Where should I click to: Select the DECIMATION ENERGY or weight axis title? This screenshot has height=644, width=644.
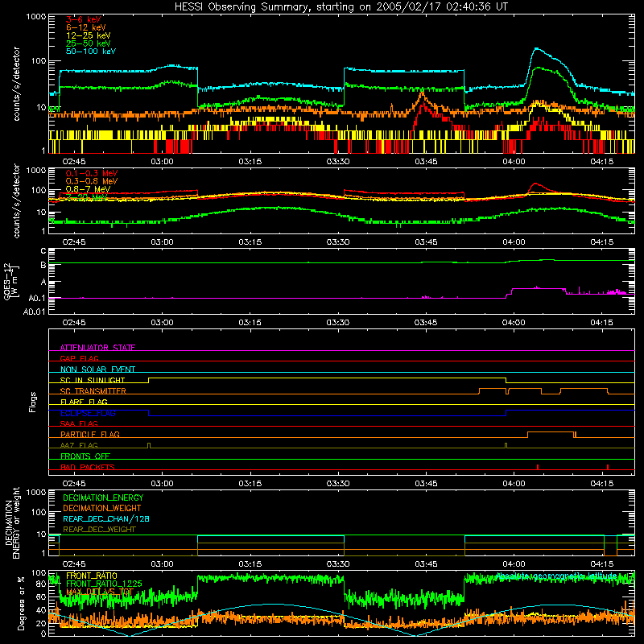click(12, 523)
